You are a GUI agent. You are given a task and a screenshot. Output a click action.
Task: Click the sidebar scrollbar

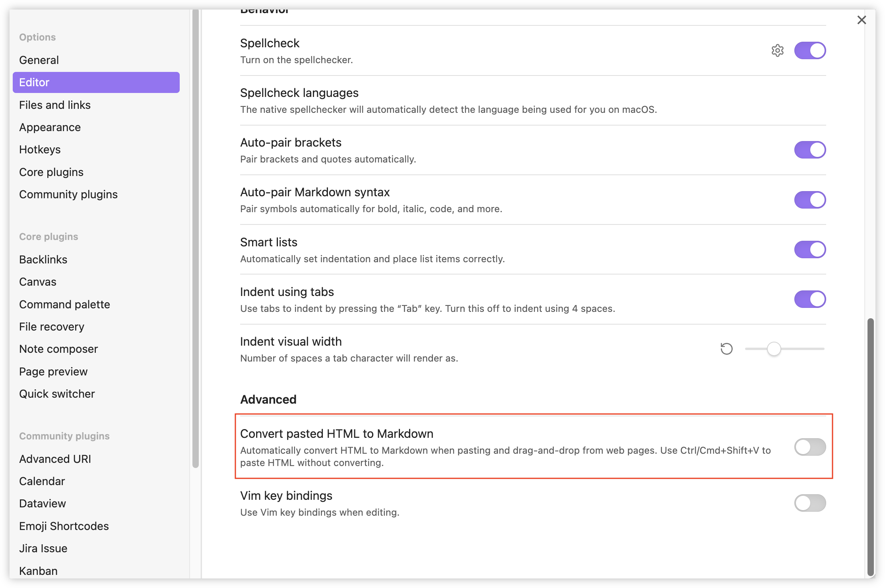(194, 238)
